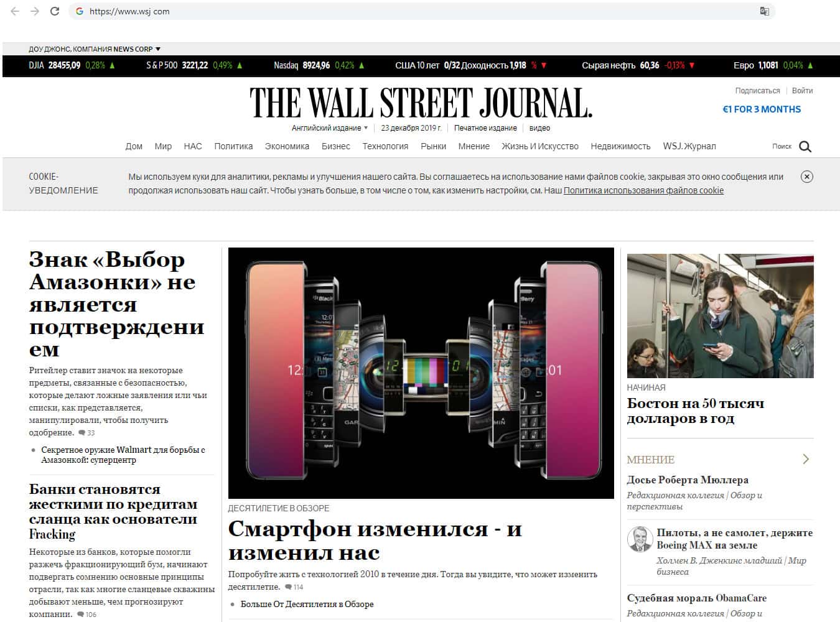
Task: Click The Wall Street Journal masthead logo
Action: click(x=421, y=103)
